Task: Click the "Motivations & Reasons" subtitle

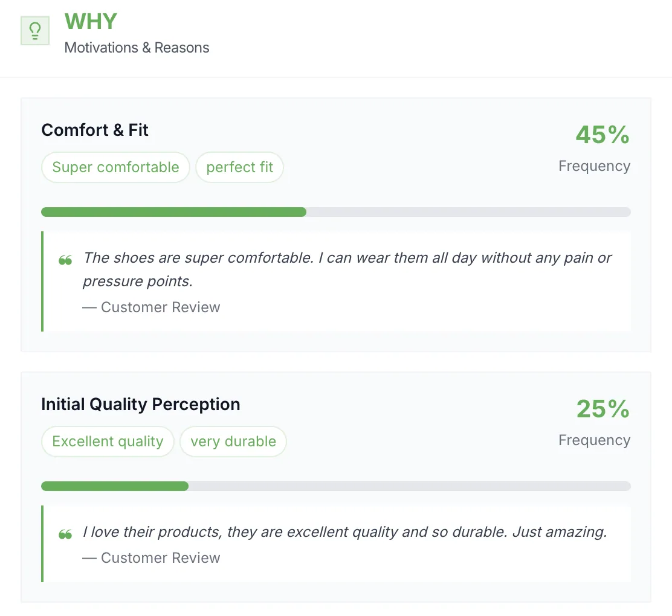Action: [137, 48]
